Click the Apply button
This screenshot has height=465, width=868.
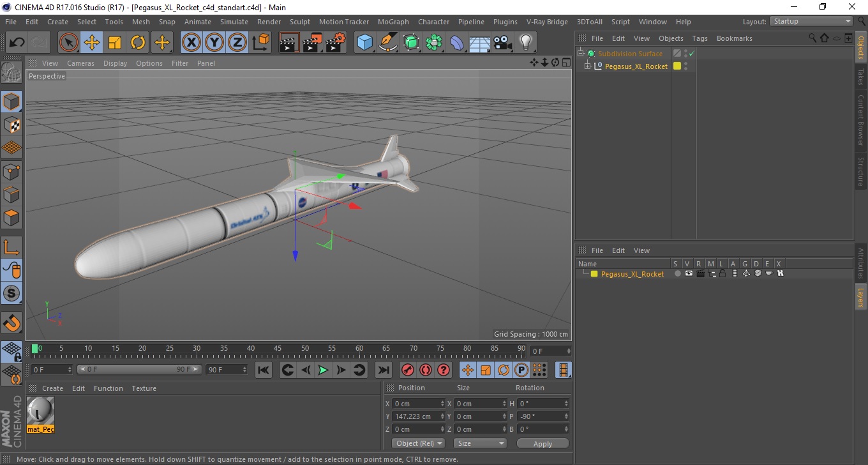[542, 443]
